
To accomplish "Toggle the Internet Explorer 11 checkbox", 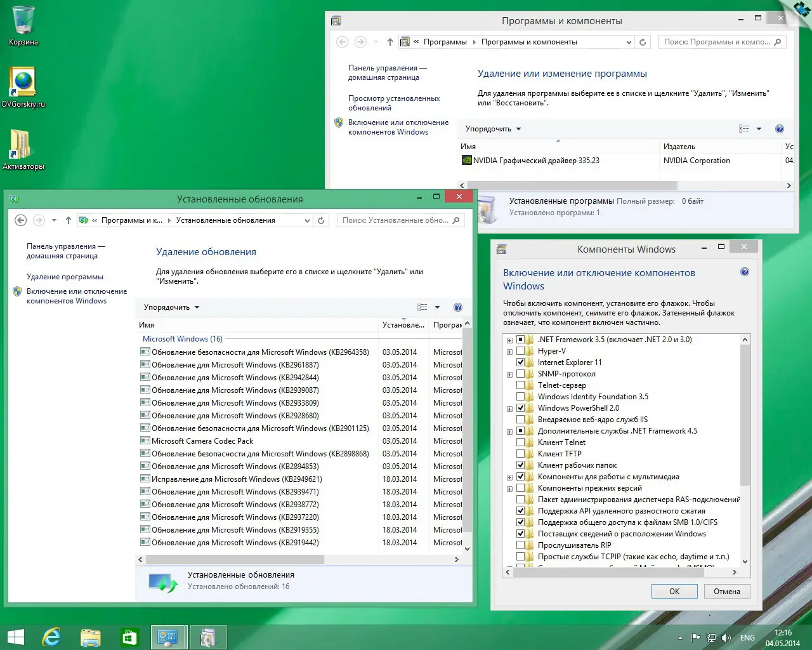I will coord(520,362).
